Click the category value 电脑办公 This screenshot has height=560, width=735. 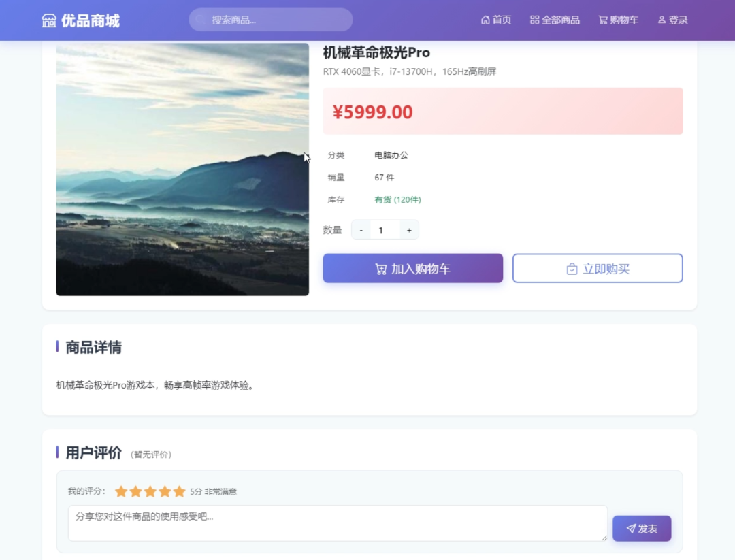click(391, 155)
